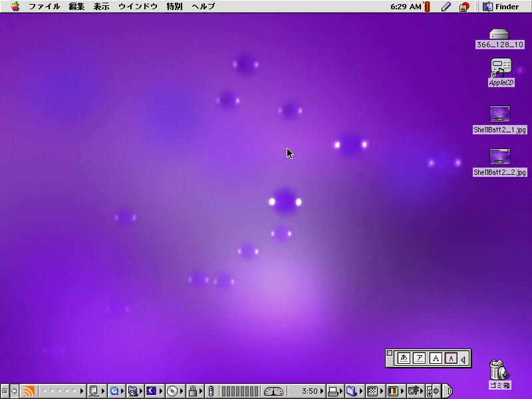532x399 pixels.
Task: Open the Apple menu
Action: pos(15,6)
